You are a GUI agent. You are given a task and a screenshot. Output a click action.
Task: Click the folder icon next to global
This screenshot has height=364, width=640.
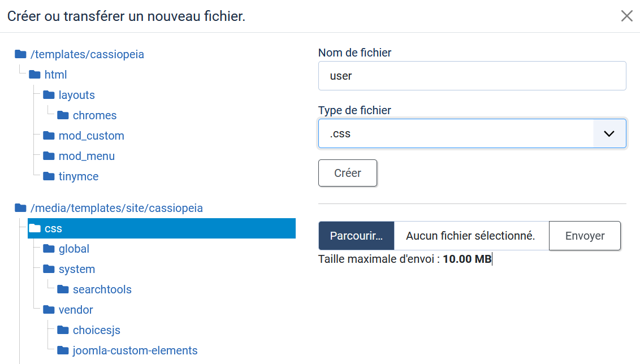click(49, 249)
